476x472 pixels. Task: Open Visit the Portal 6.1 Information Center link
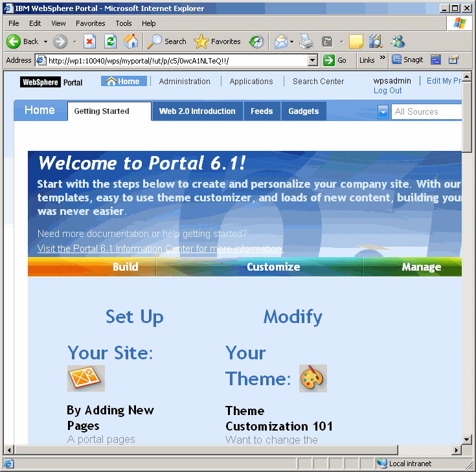click(160, 249)
